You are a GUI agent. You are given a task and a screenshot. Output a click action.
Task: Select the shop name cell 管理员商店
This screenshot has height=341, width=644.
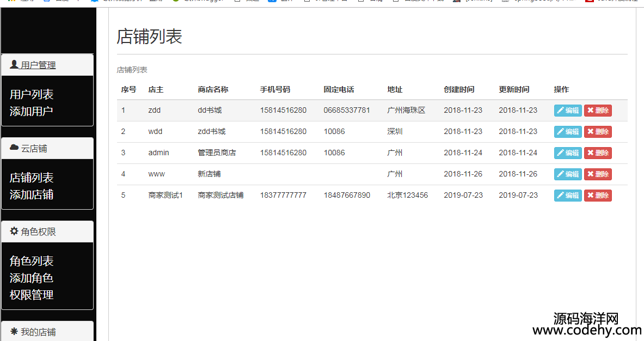217,153
